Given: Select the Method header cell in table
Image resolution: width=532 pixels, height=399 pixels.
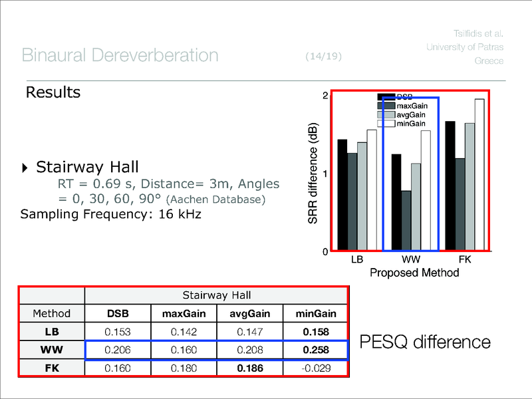Looking at the screenshot, I should [x=51, y=313].
